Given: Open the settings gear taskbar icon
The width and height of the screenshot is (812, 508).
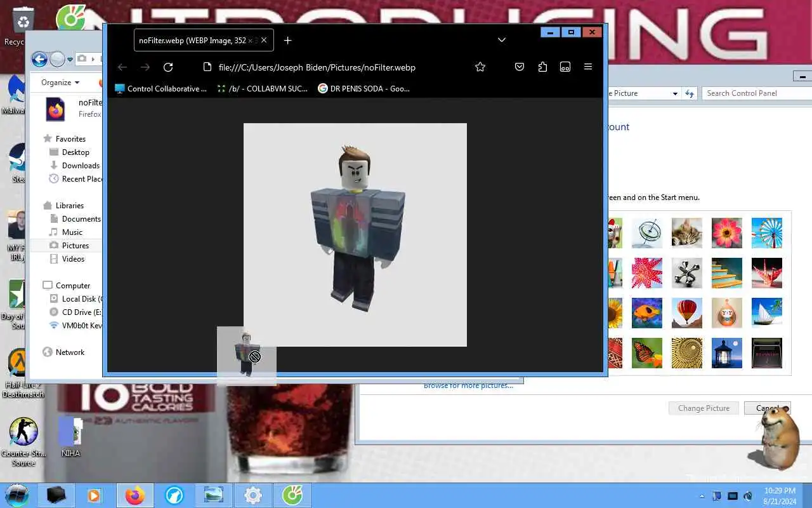Looking at the screenshot, I should 252,495.
